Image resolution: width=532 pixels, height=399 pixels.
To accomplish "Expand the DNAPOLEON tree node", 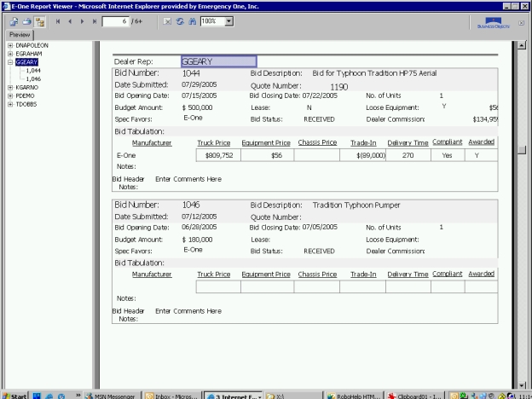I will pyautogui.click(x=10, y=45).
